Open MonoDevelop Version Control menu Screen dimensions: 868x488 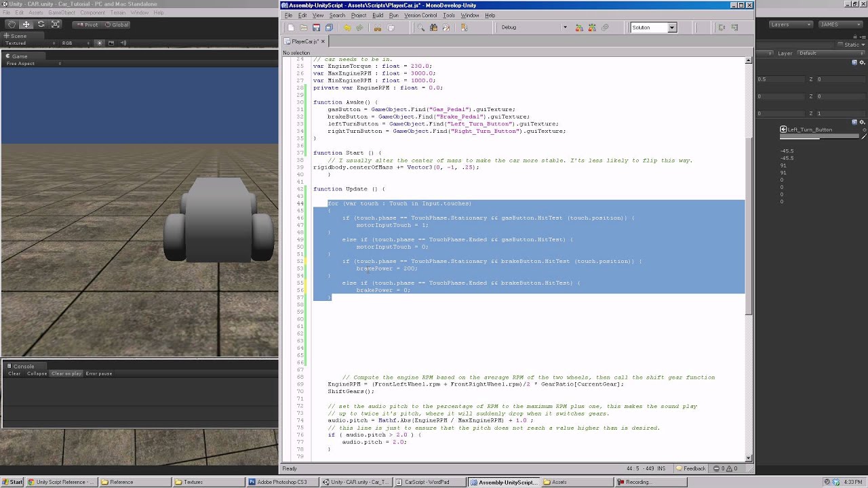coord(420,16)
